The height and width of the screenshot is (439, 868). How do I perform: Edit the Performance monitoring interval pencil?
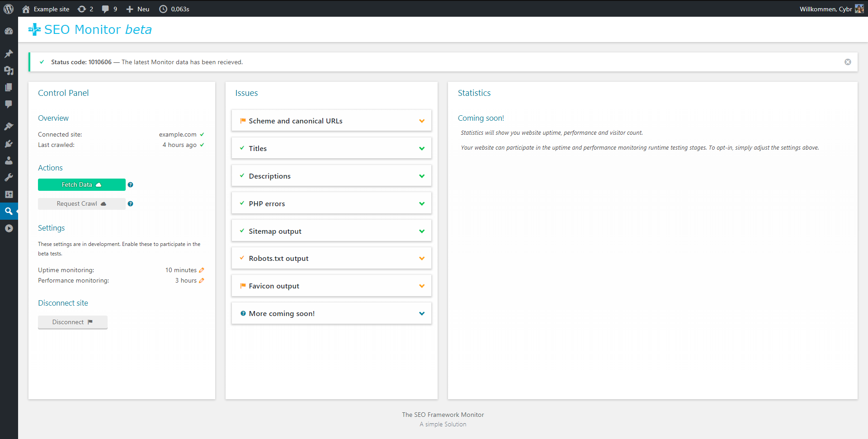(202, 281)
